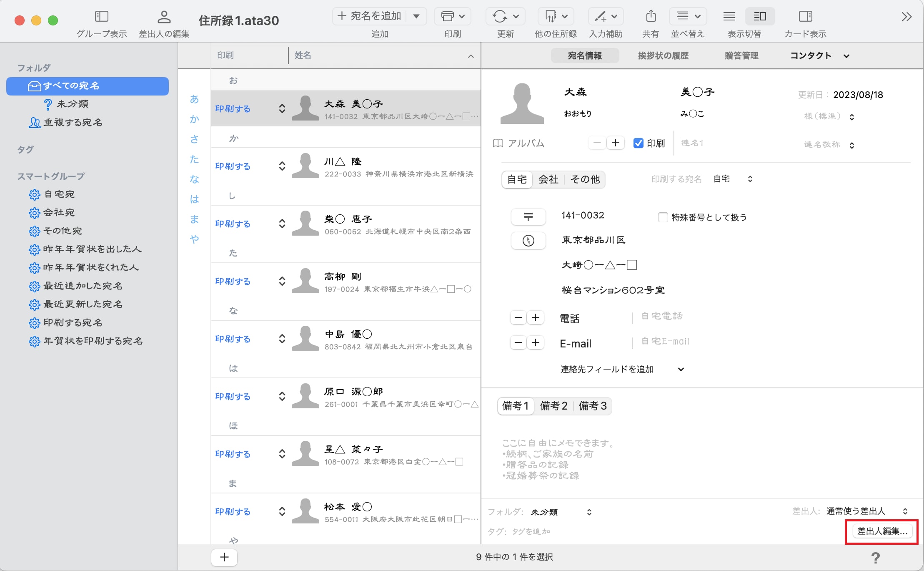Select the その他 address tab

585,179
